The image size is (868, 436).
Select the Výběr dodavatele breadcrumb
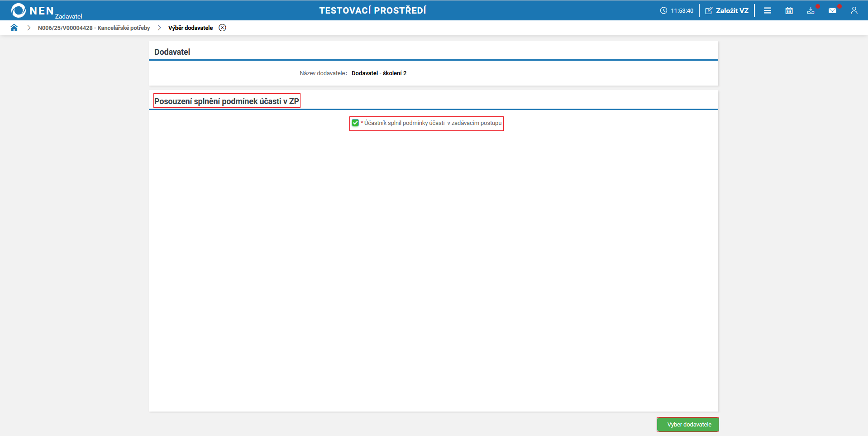click(x=191, y=28)
